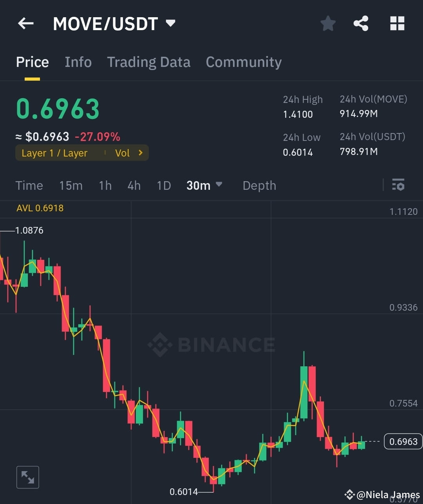Image resolution: width=423 pixels, height=504 pixels.
Task: Open chart indicator settings icon beside Depth
Action: (x=398, y=185)
